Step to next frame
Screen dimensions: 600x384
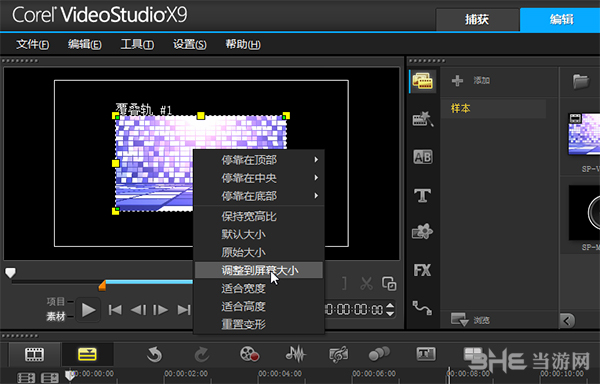160,310
